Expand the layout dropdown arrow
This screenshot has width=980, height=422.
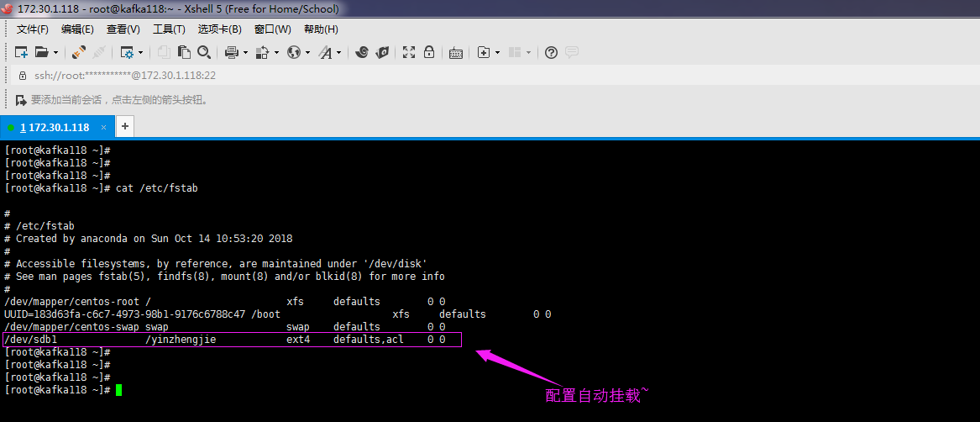coord(529,53)
